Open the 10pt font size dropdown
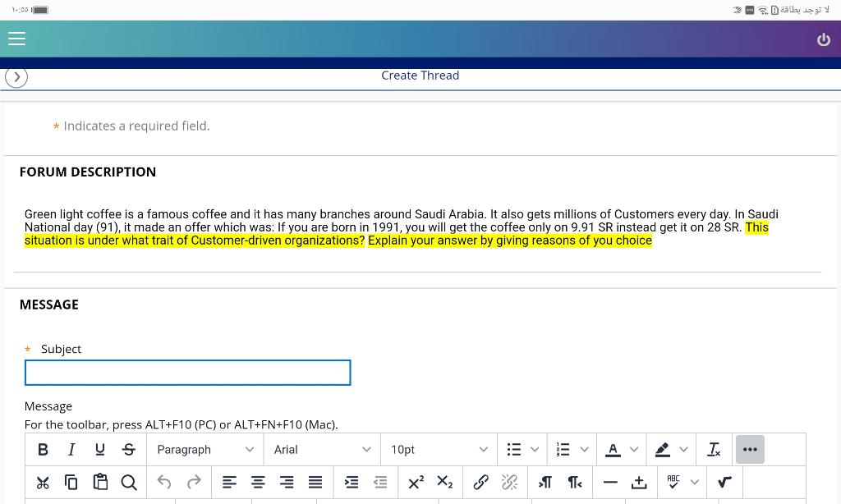This screenshot has height=504, width=841. [x=438, y=449]
